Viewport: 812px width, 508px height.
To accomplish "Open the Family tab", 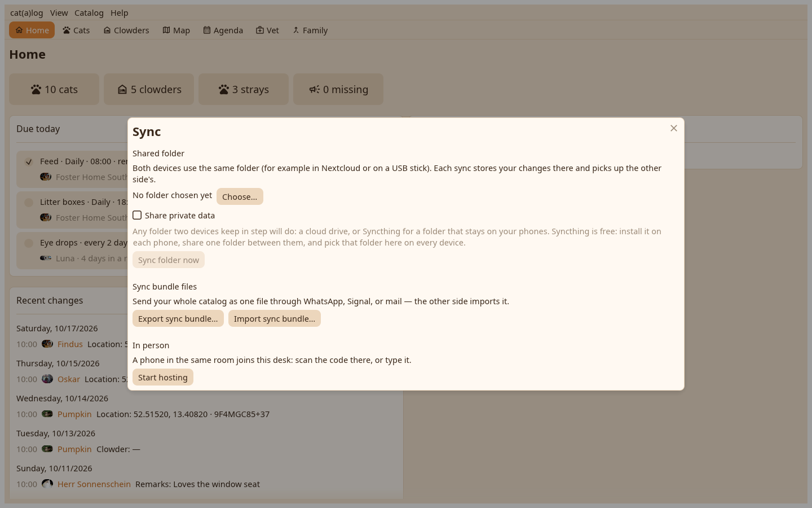I will point(310,30).
